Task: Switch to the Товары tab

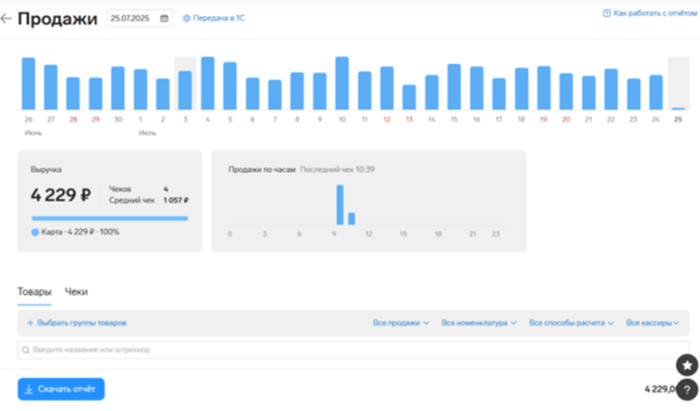Action: click(34, 292)
